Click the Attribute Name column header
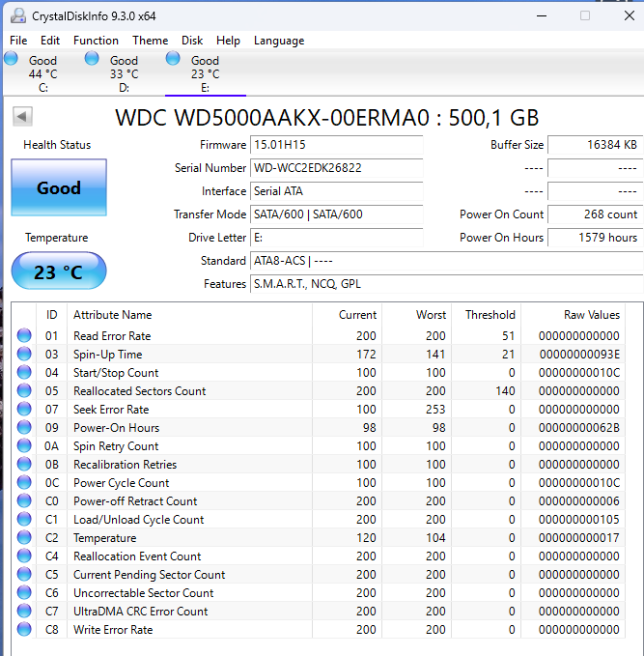This screenshot has height=656, width=644. (112, 315)
